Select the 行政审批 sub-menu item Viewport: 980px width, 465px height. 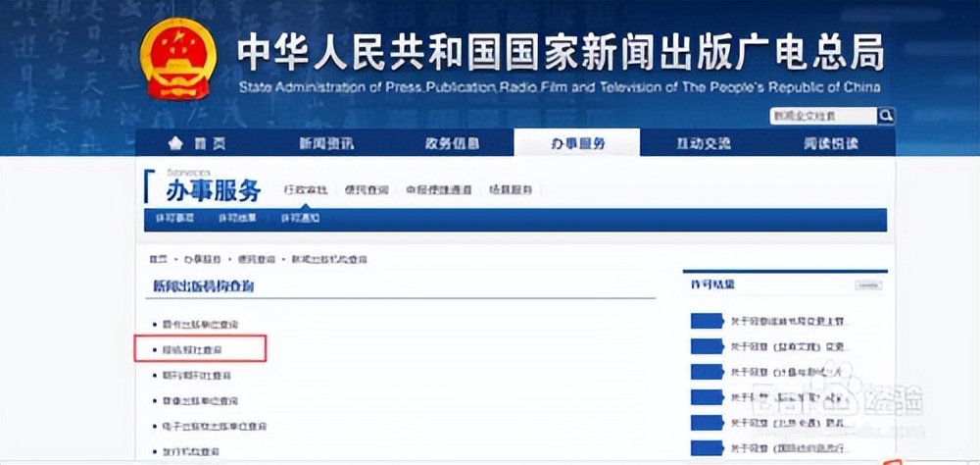pos(305,189)
